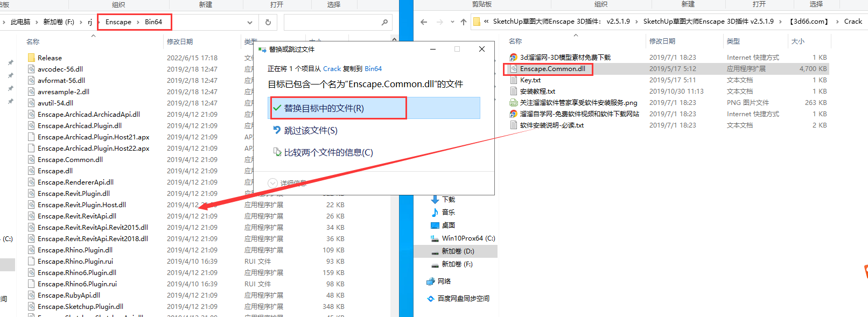
Task: Click the 桌面 desktop icon in navigation pane
Action: [x=435, y=225]
